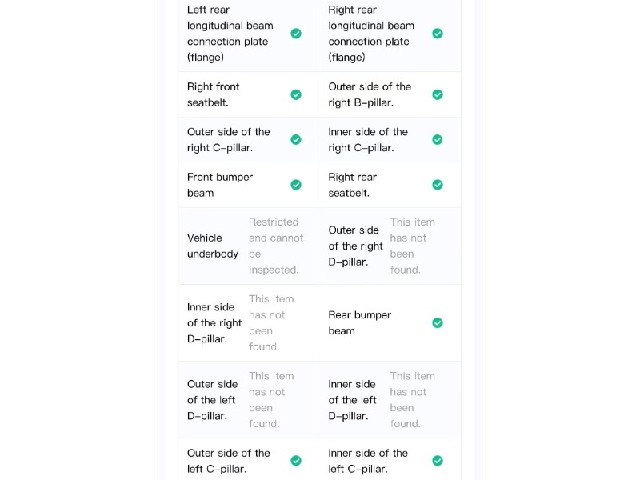Select the Outer side of the left D-pillar label

coord(213,400)
